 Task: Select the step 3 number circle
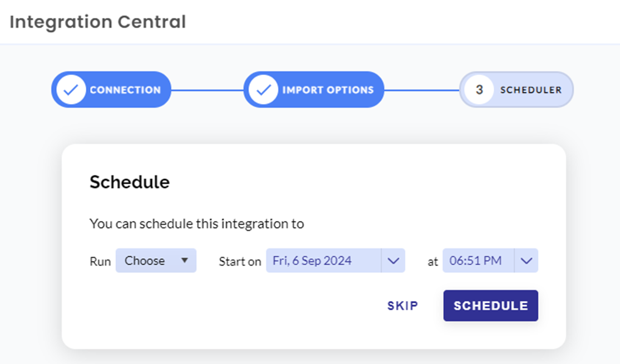pos(479,90)
